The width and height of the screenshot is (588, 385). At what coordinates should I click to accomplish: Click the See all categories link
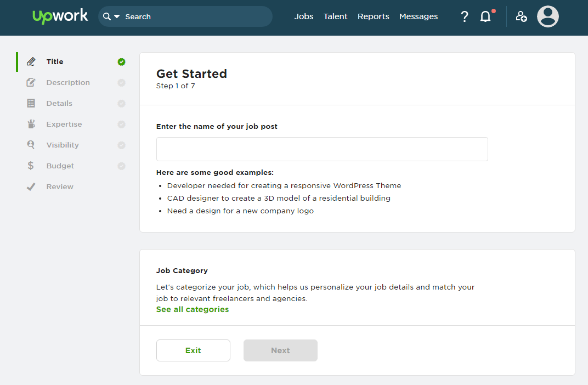(x=193, y=309)
